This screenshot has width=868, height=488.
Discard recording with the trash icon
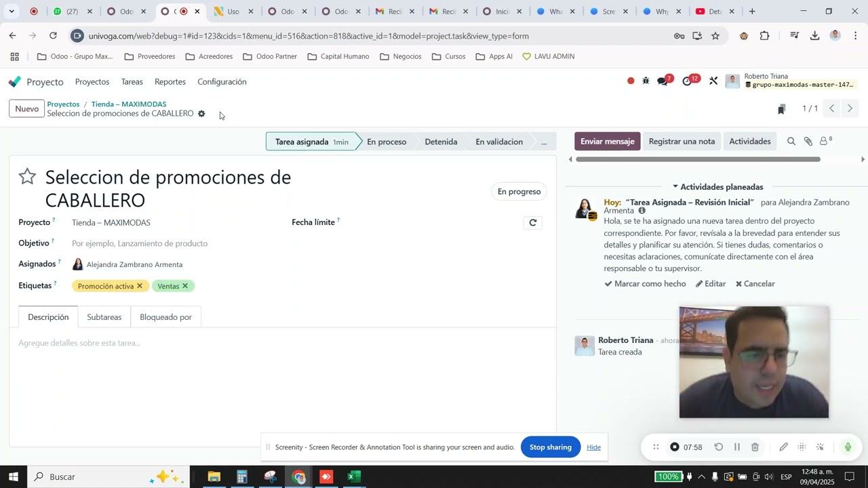coord(755,447)
